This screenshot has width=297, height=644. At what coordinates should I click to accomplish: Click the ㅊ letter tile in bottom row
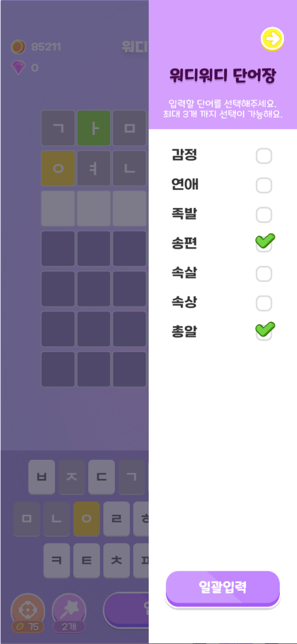coord(116,560)
